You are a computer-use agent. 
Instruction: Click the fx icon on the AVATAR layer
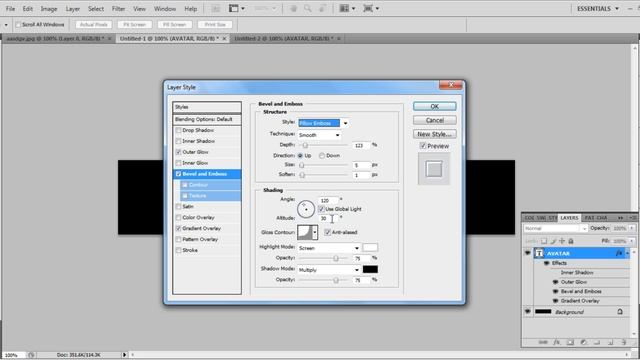point(619,253)
